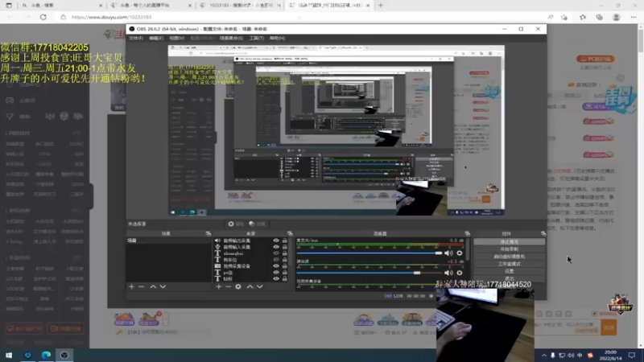The image size is (644, 362).
Task: Mute the second mixer channel speaker icon
Action: pos(448,273)
